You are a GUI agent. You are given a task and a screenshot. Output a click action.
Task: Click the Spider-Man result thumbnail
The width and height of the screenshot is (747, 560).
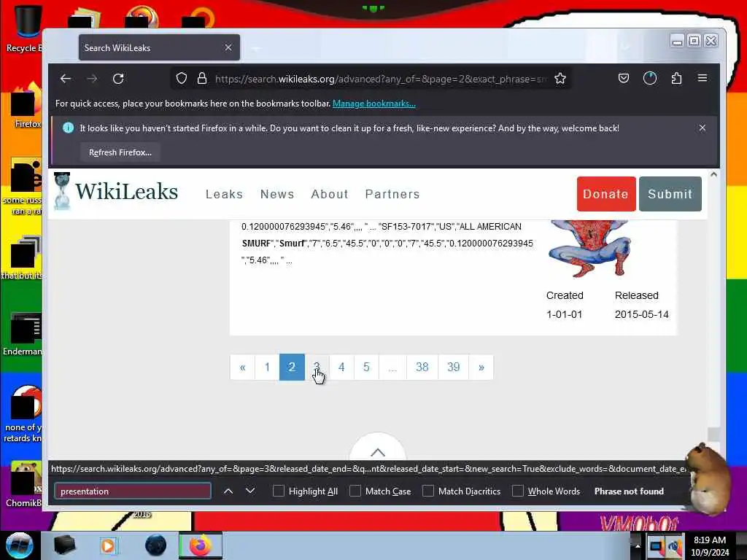(x=589, y=248)
